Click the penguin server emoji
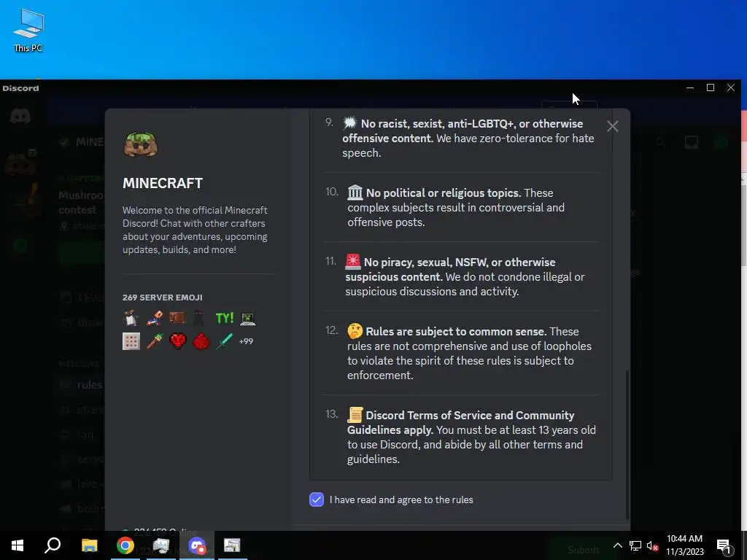747x560 pixels. click(131, 318)
